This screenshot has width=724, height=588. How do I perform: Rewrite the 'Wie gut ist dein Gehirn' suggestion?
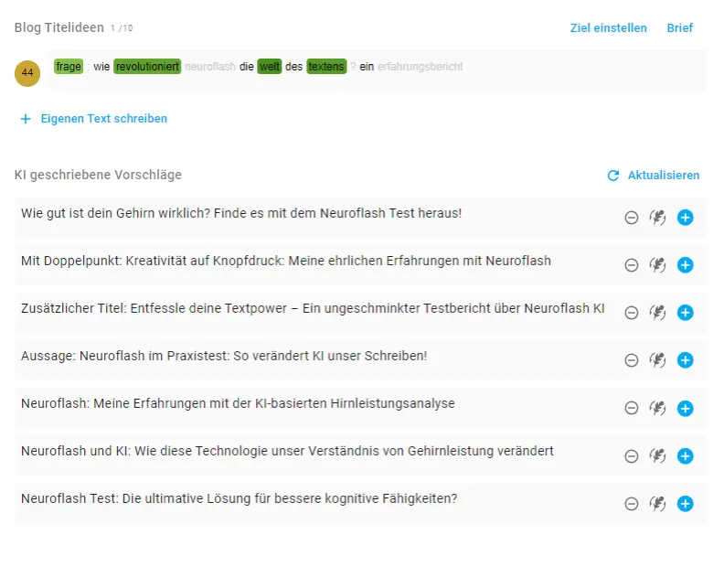[x=658, y=218]
